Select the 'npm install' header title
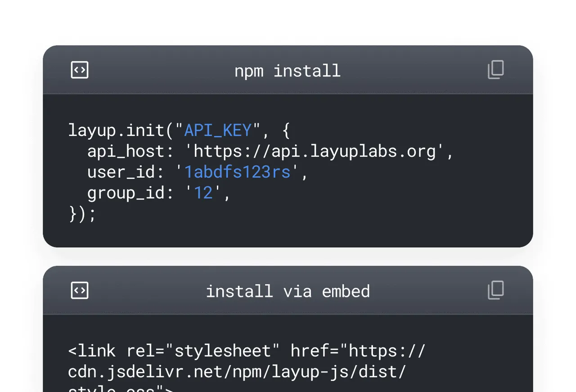This screenshot has width=576, height=392. coord(288,71)
